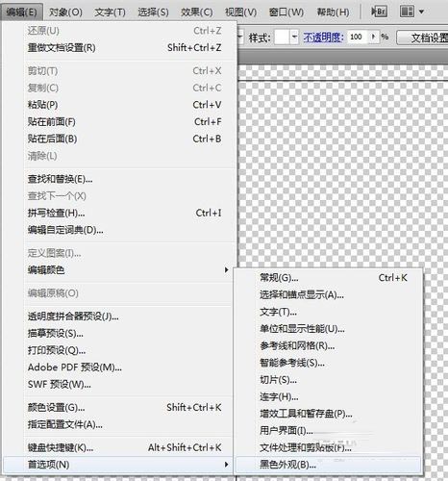Choose 文字(T)... in preferences submenu
Screen dimensions: 448x481
click(x=328, y=312)
